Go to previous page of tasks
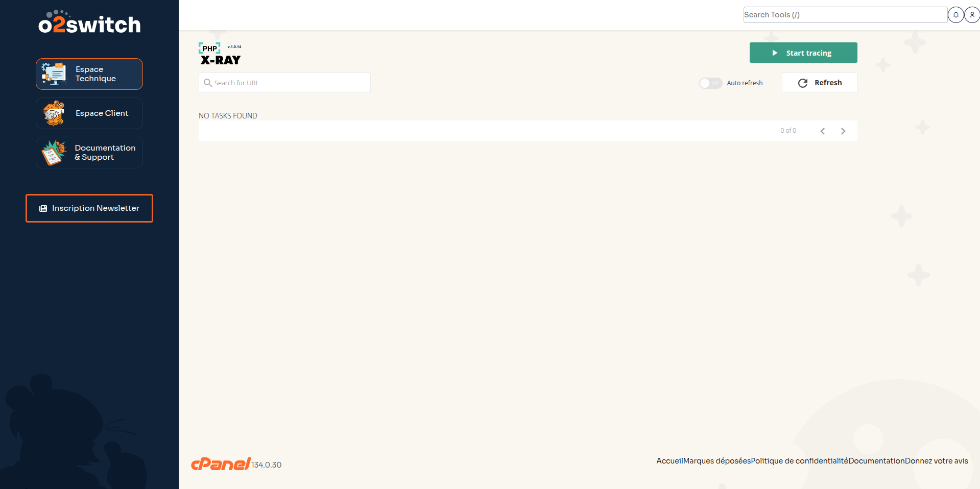 [x=823, y=131]
